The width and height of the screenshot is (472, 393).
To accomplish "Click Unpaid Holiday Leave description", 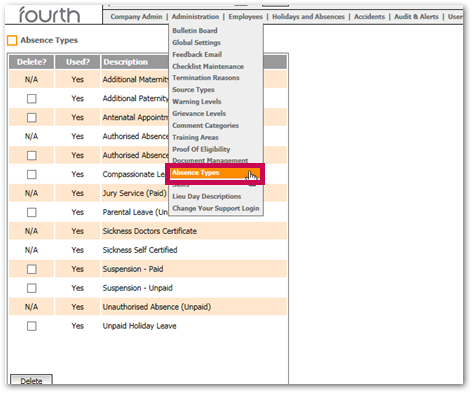I will [x=139, y=326].
